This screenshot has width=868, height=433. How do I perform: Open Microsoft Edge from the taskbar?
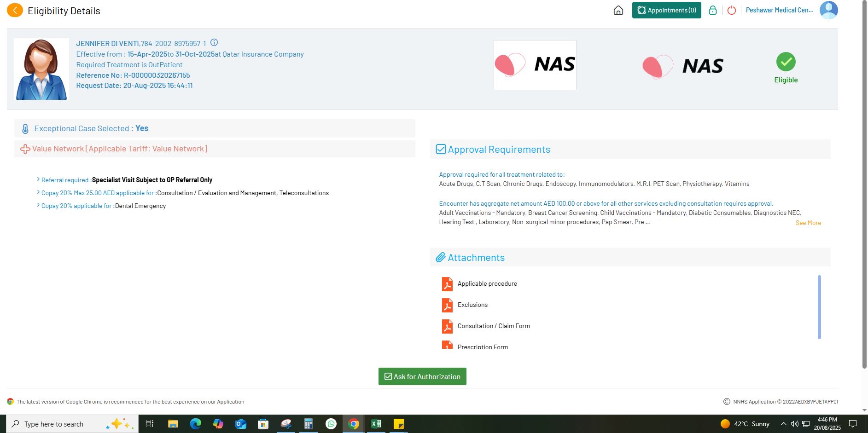(196, 424)
